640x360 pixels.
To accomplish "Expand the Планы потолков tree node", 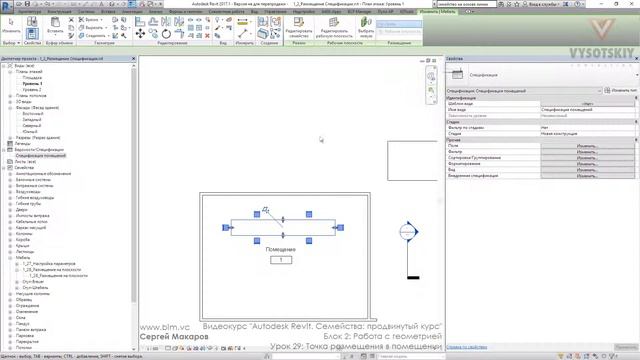I will pyautogui.click(x=10, y=96).
